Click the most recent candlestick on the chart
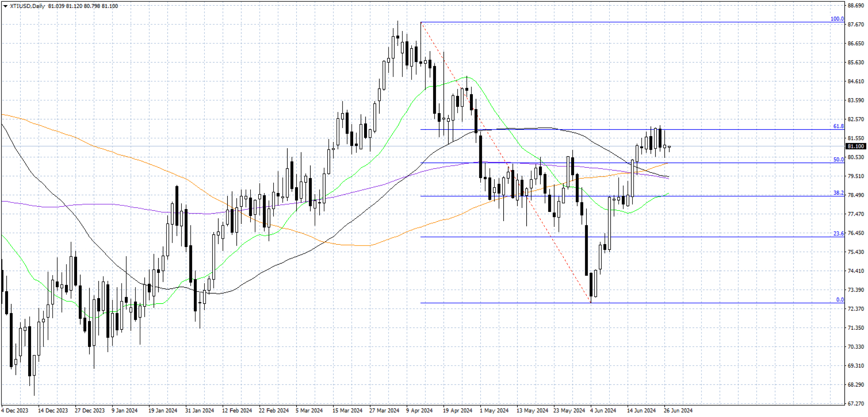The image size is (868, 417). pos(669,147)
